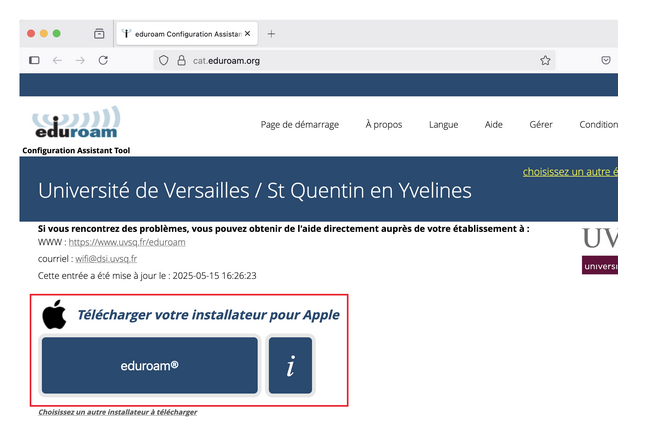
Task: Follow the uvsq.fr/eduroam help link
Action: point(127,242)
